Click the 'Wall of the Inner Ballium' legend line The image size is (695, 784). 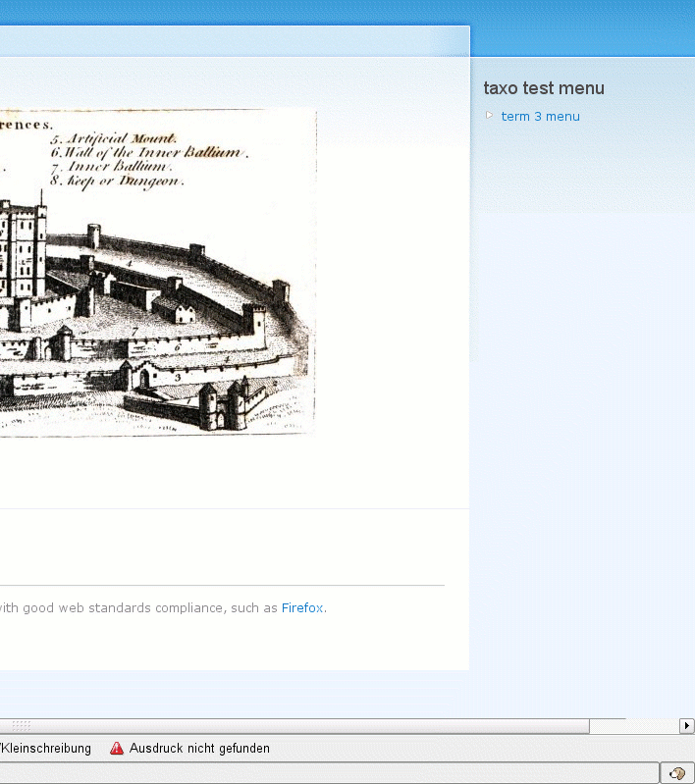pyautogui.click(x=149, y=152)
